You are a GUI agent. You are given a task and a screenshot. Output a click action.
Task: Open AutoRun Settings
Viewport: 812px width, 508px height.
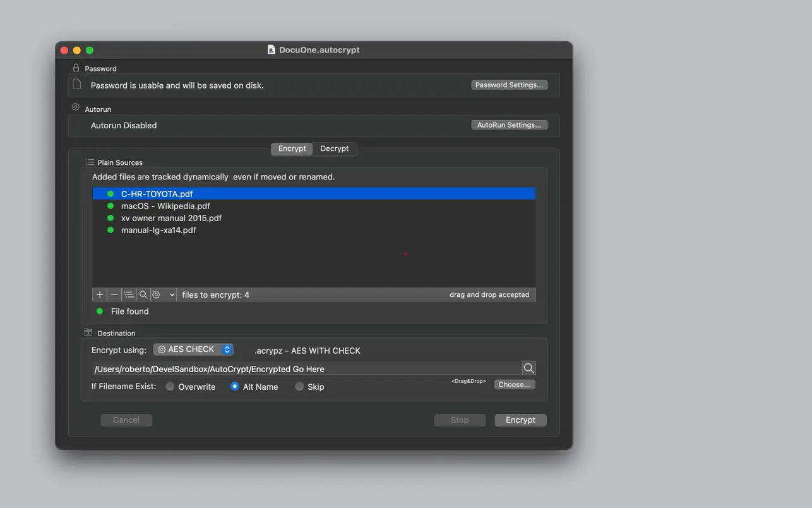[509, 125]
